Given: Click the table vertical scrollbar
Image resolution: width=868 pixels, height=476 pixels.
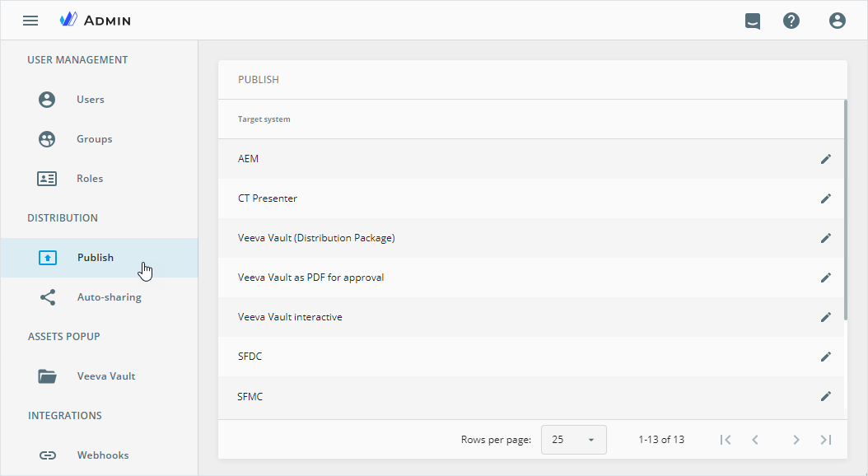Looking at the screenshot, I should [845, 210].
